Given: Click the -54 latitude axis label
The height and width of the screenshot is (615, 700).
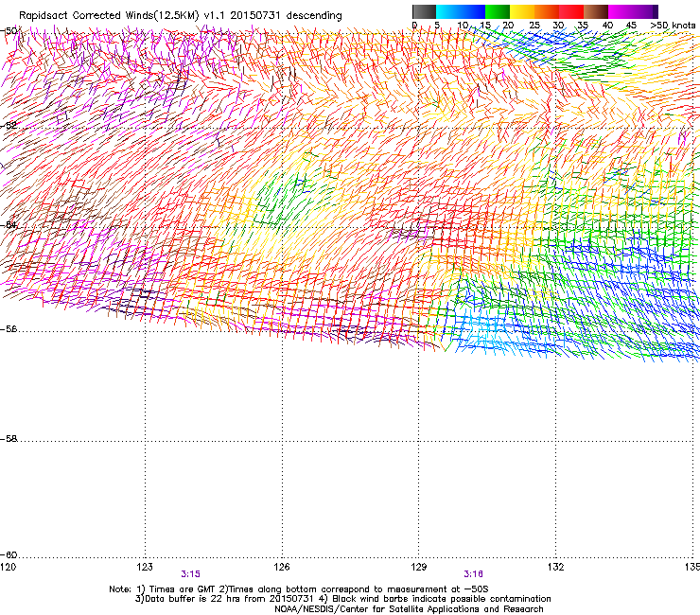Looking at the screenshot, I should (9, 224).
